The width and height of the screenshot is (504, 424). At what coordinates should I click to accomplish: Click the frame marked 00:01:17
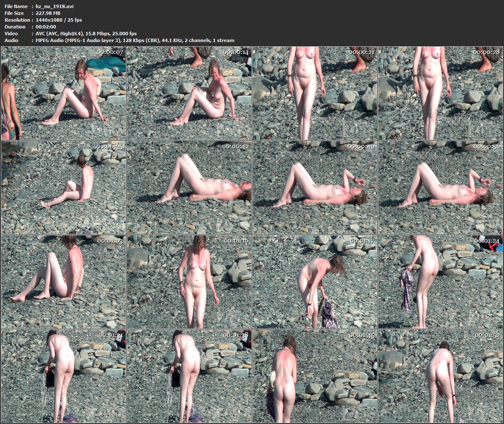[315, 282]
